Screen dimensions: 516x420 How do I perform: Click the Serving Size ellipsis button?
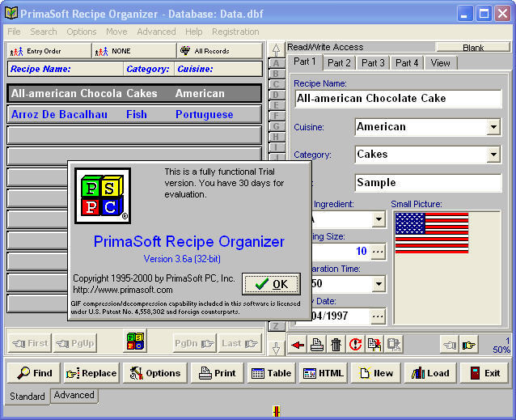point(378,252)
